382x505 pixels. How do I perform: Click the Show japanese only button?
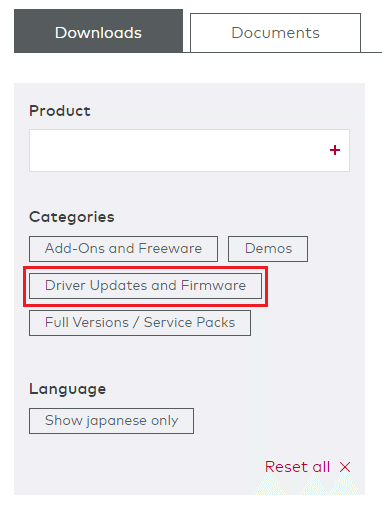(111, 421)
